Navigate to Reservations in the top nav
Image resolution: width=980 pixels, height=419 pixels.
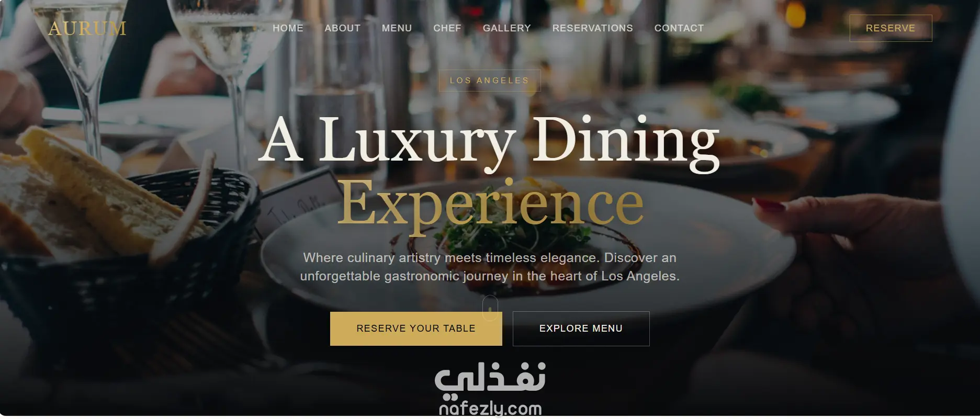(592, 28)
